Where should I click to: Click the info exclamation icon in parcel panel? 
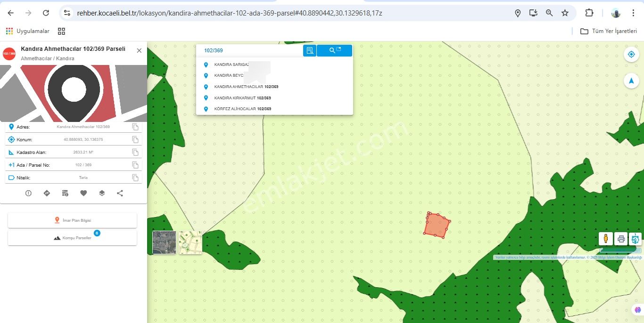[x=28, y=193]
